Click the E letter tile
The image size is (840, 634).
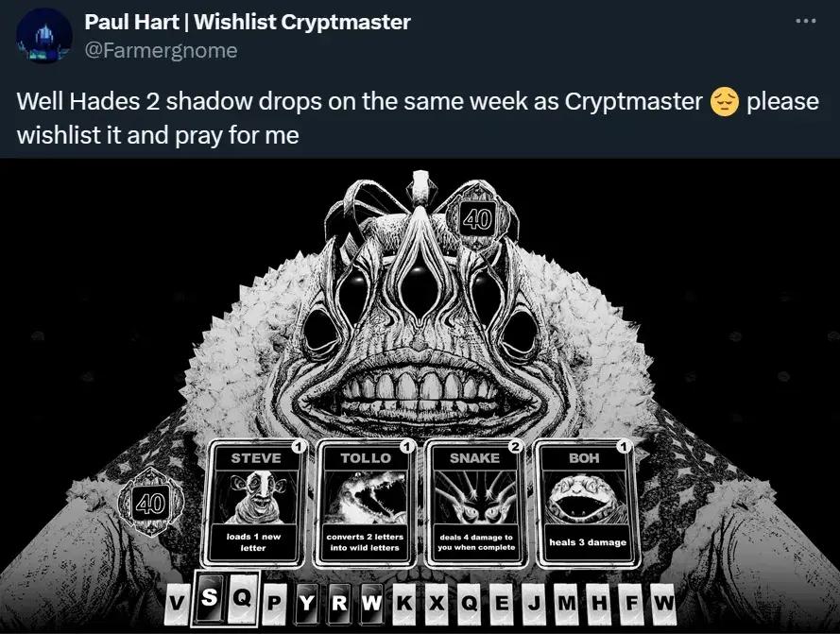[x=503, y=604]
